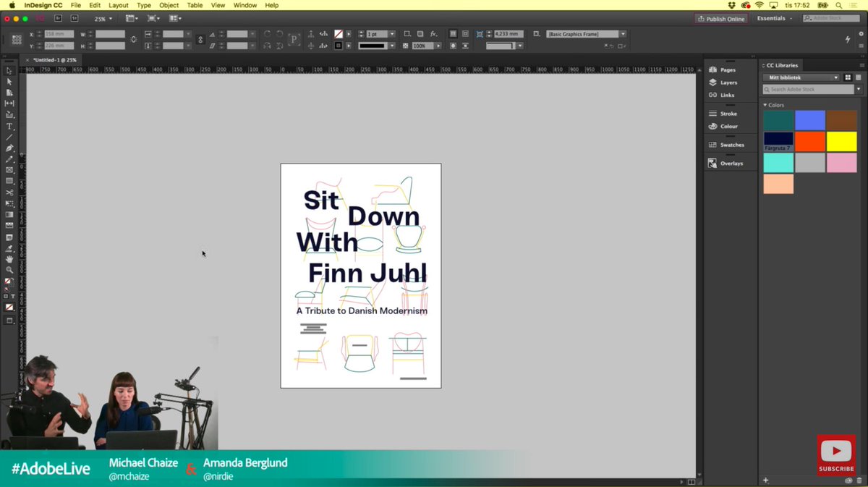Open the Object menu
Screen dimensions: 868x487
click(x=169, y=5)
